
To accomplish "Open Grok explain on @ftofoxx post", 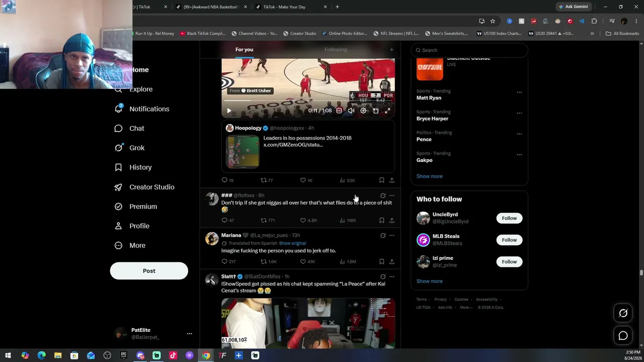I will click(383, 196).
